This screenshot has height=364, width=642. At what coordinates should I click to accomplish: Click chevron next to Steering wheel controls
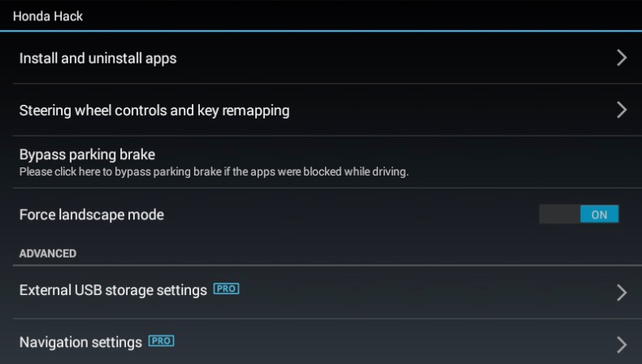(622, 110)
